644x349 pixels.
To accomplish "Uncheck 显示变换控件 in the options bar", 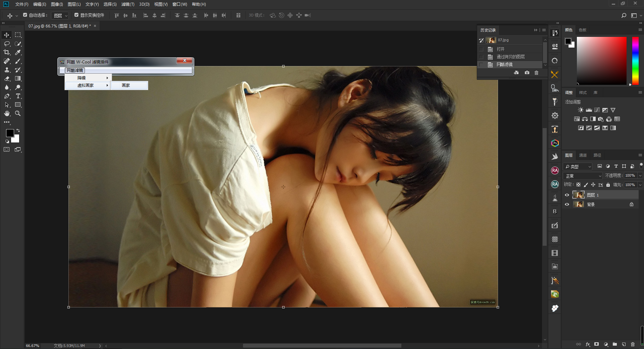I will coord(77,15).
